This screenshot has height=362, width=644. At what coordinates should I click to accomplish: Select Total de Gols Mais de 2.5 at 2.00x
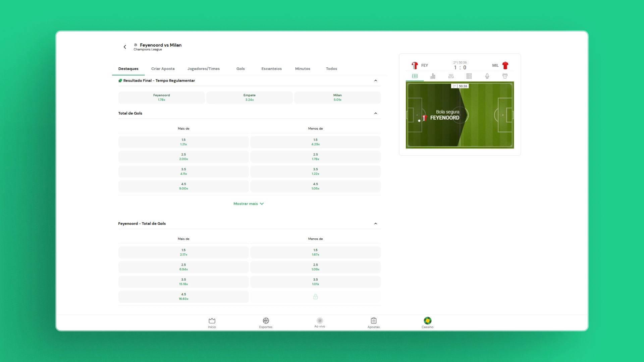point(183,157)
